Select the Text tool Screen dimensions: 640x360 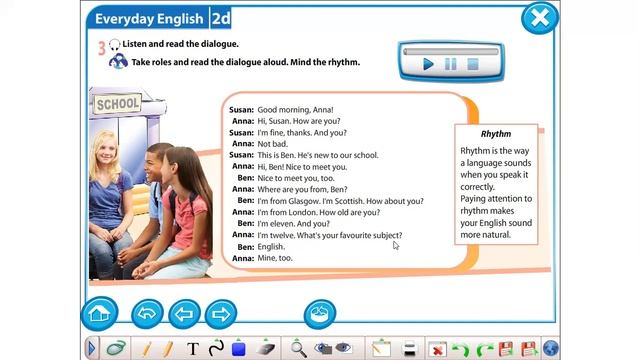pyautogui.click(x=193, y=349)
